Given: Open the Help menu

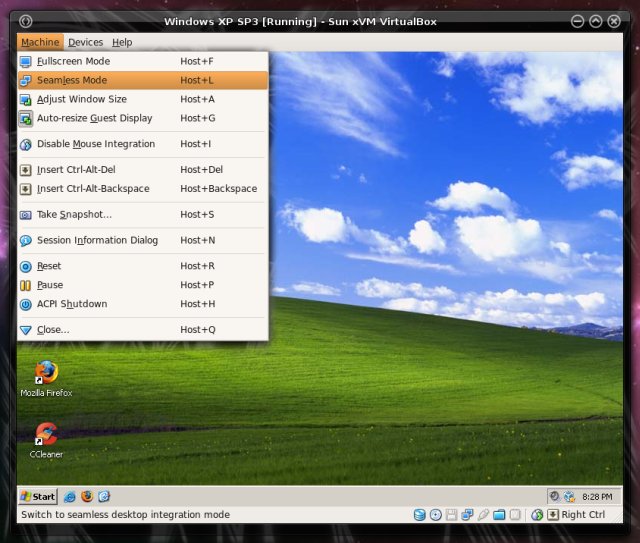Looking at the screenshot, I should pyautogui.click(x=122, y=42).
